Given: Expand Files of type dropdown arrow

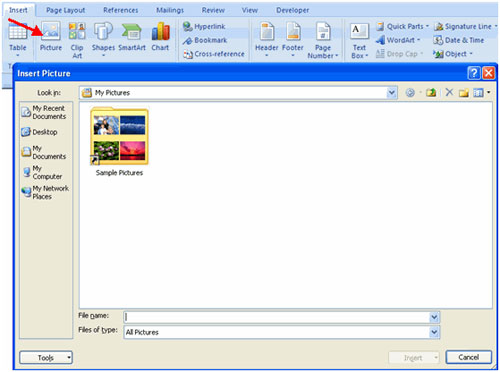Looking at the screenshot, I should click(x=434, y=332).
